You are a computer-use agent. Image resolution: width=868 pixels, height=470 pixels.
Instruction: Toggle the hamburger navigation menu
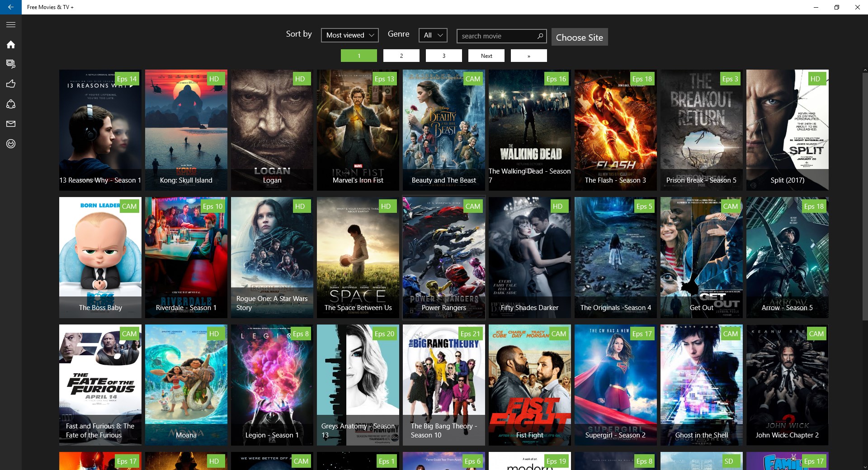10,24
